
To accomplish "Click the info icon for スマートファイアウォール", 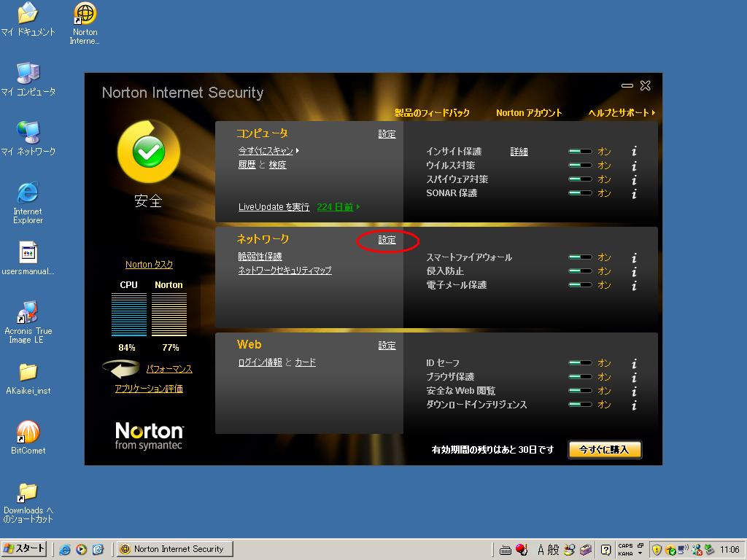I will point(634,257).
